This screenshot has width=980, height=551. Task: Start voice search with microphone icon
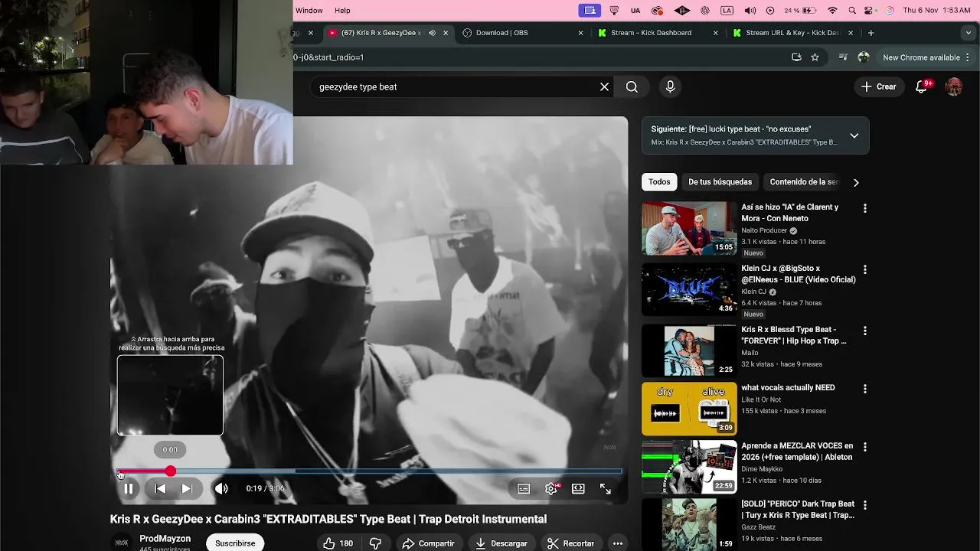click(670, 86)
